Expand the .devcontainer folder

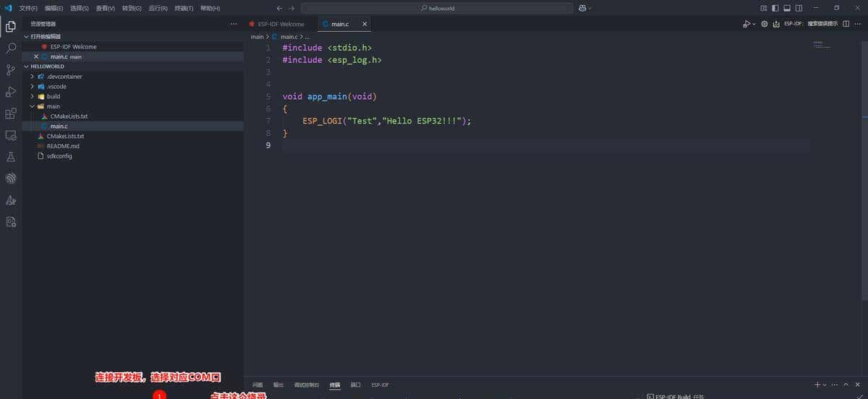tap(132, 76)
